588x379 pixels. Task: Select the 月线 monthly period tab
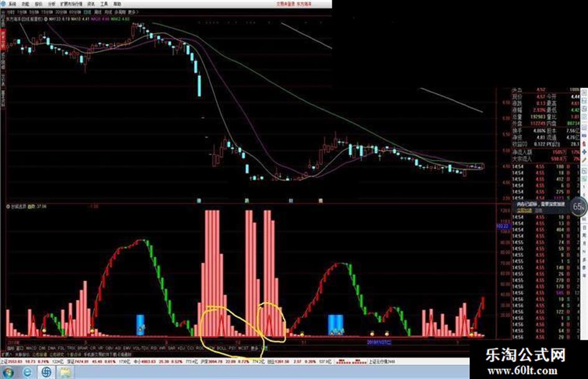click(x=108, y=12)
